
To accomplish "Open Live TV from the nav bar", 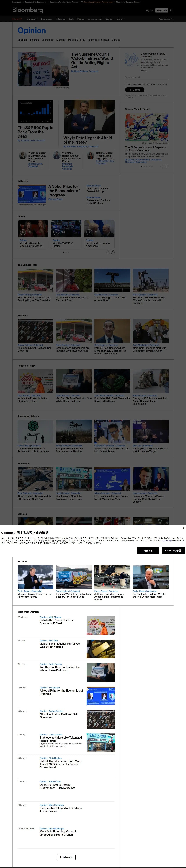I will click(17, 19).
